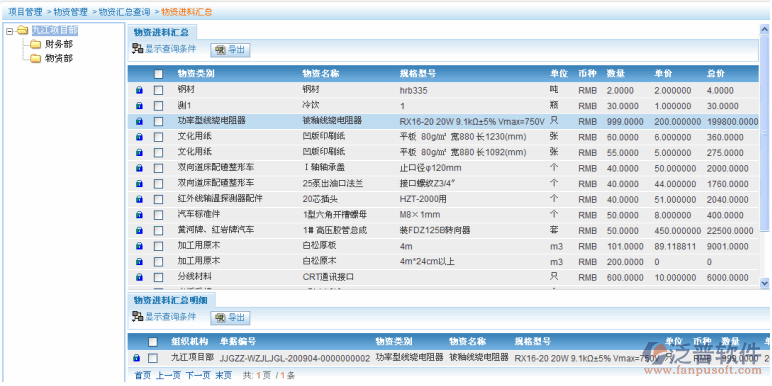
Task: Check the box for the 白松厚板 row
Action: (158, 246)
